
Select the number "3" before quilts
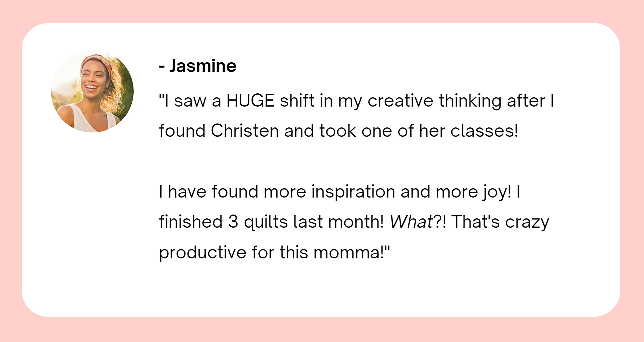(233, 222)
